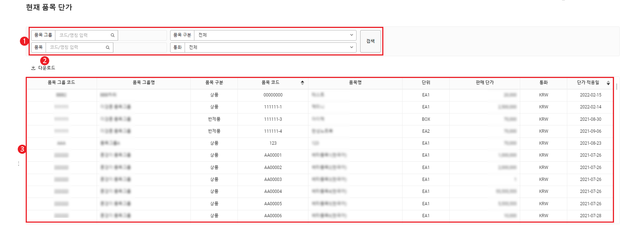The height and width of the screenshot is (252, 644).
Task: Click the BOX unit cell in the table
Action: click(426, 119)
